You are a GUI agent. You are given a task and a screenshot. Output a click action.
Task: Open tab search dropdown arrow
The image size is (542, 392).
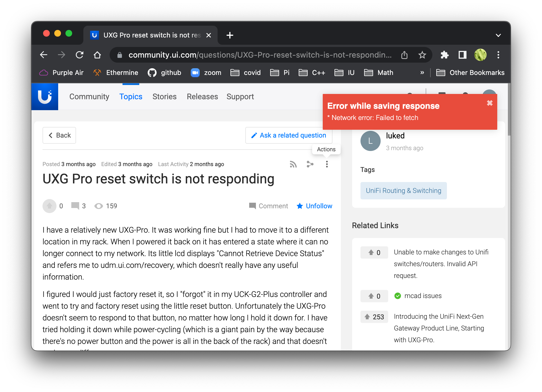click(x=498, y=36)
